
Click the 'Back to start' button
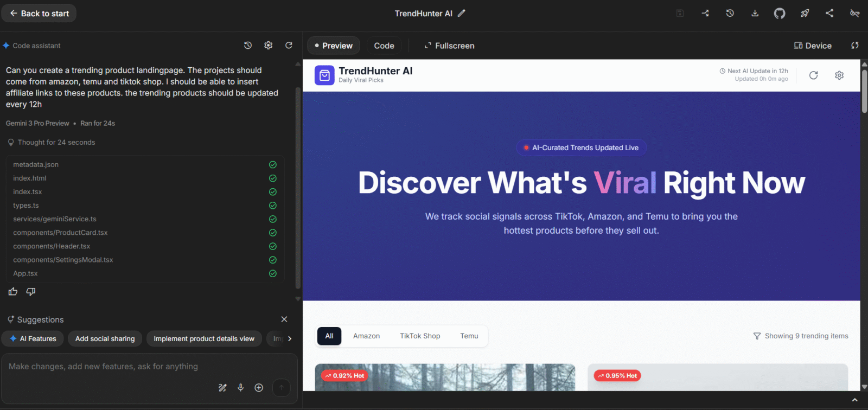click(x=39, y=14)
